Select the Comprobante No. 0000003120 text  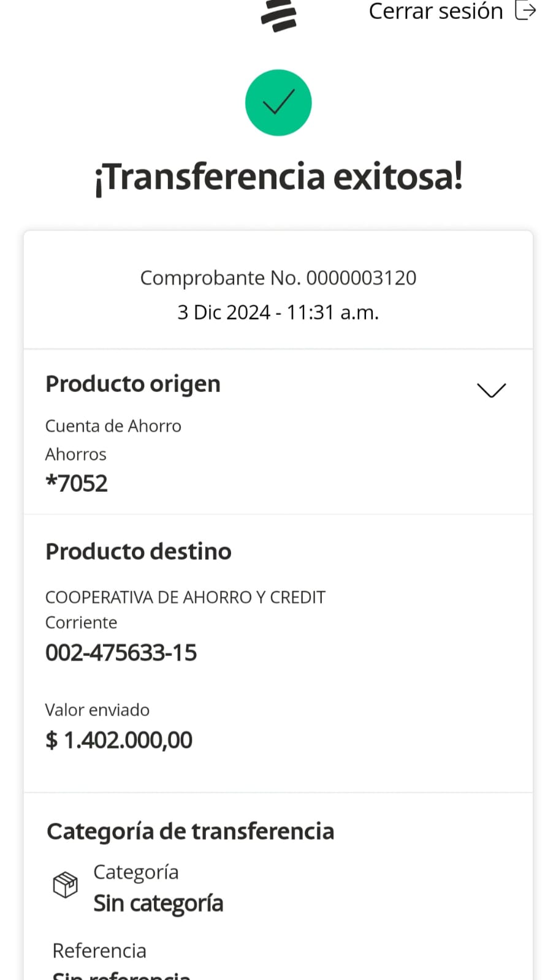[x=278, y=278]
